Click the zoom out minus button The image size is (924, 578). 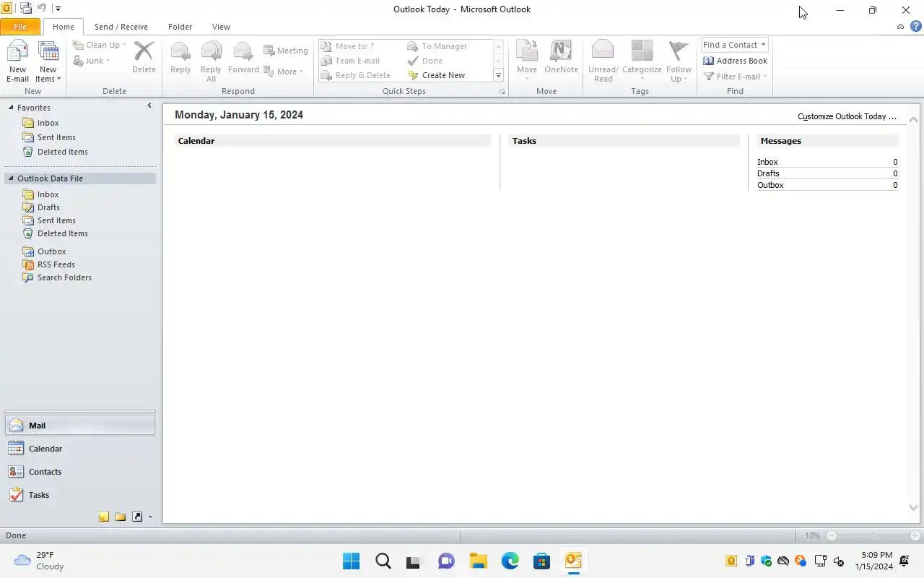(832, 535)
